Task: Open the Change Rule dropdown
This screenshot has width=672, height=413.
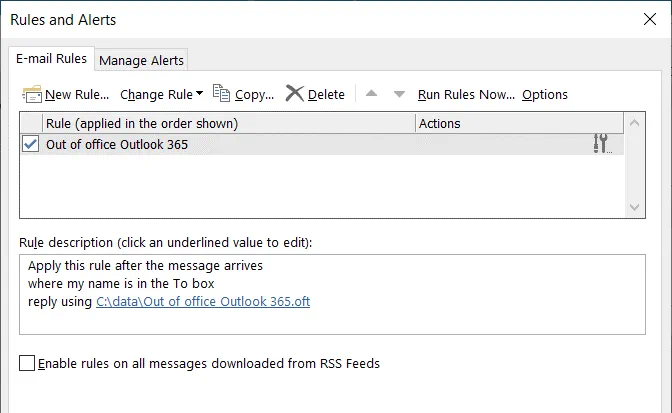Action: coord(161,94)
